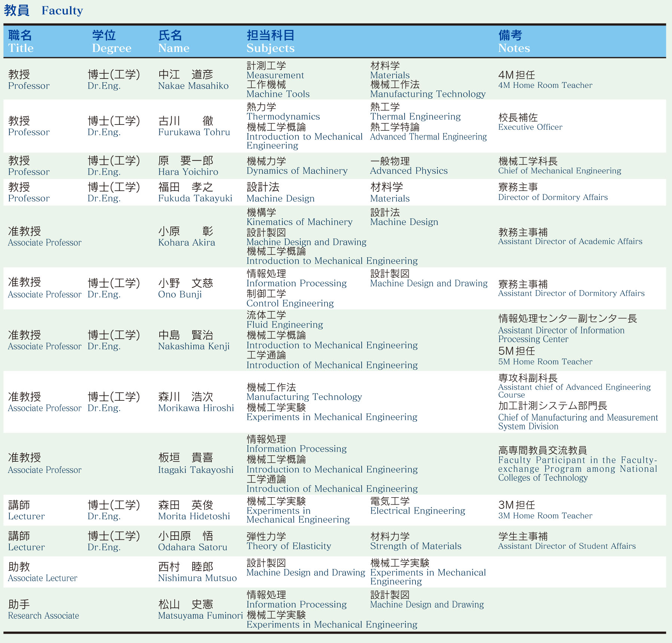The height and width of the screenshot is (643, 672).
Task: Select the 'Subjects' column header
Action: [270, 49]
